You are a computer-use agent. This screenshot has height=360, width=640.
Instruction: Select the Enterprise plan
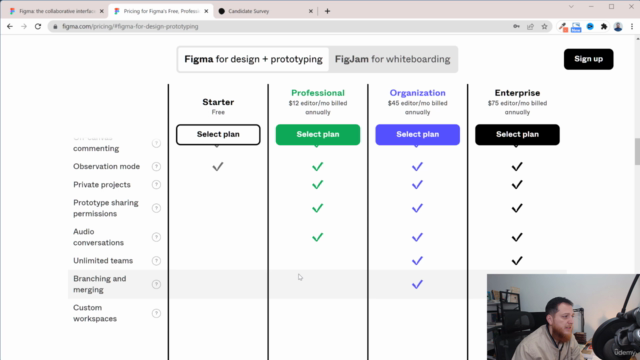point(517,135)
